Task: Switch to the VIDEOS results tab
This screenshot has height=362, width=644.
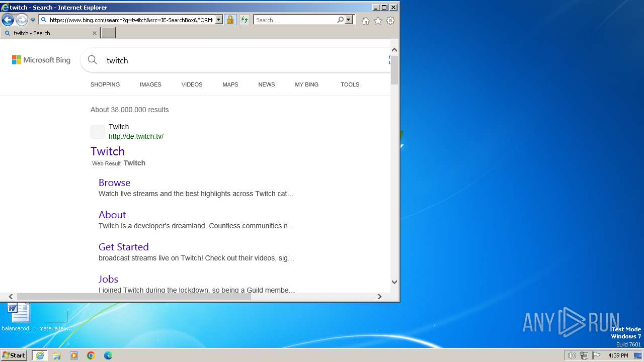Action: (x=192, y=84)
